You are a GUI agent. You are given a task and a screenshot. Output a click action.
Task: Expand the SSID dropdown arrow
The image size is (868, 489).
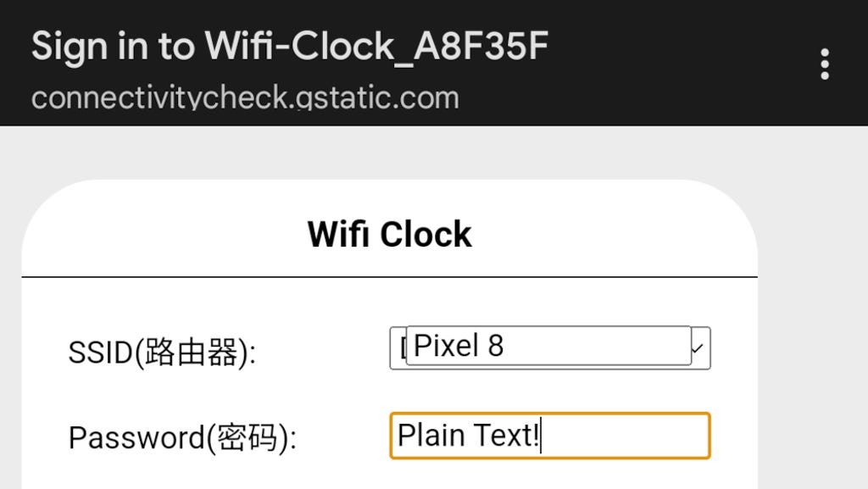point(700,348)
